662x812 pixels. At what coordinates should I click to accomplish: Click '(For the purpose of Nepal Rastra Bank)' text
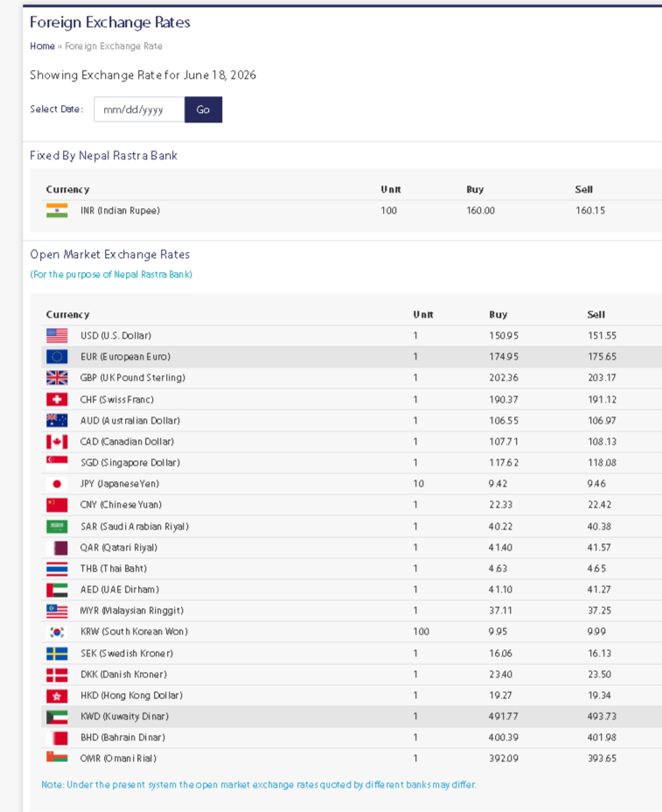[x=111, y=275]
